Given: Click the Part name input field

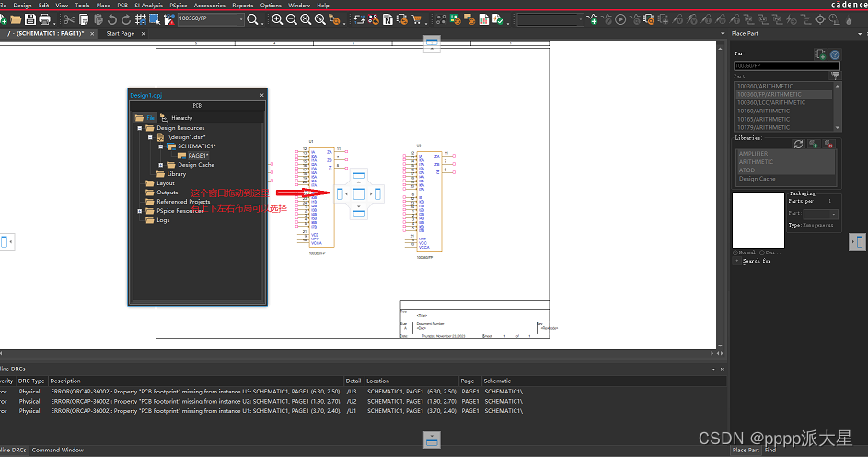Looking at the screenshot, I should point(787,65).
